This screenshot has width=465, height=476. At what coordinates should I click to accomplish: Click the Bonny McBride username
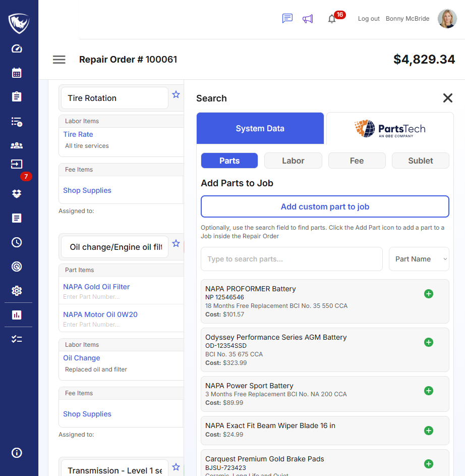pyautogui.click(x=408, y=19)
